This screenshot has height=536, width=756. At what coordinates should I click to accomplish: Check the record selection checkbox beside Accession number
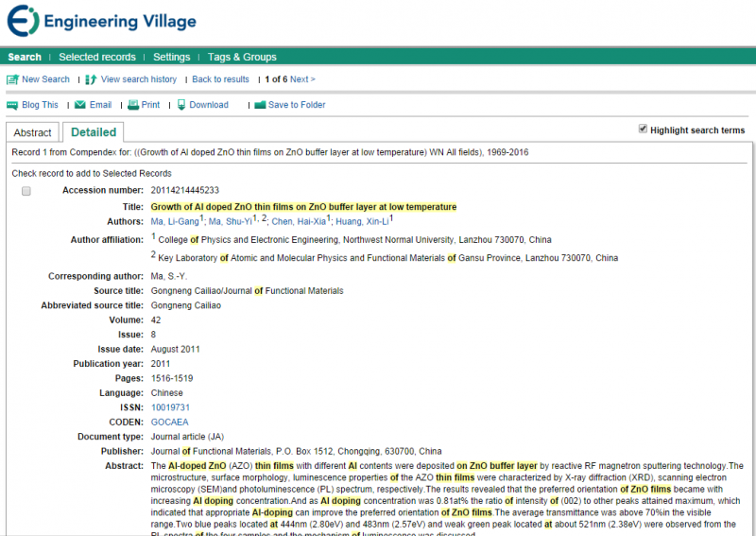26,191
